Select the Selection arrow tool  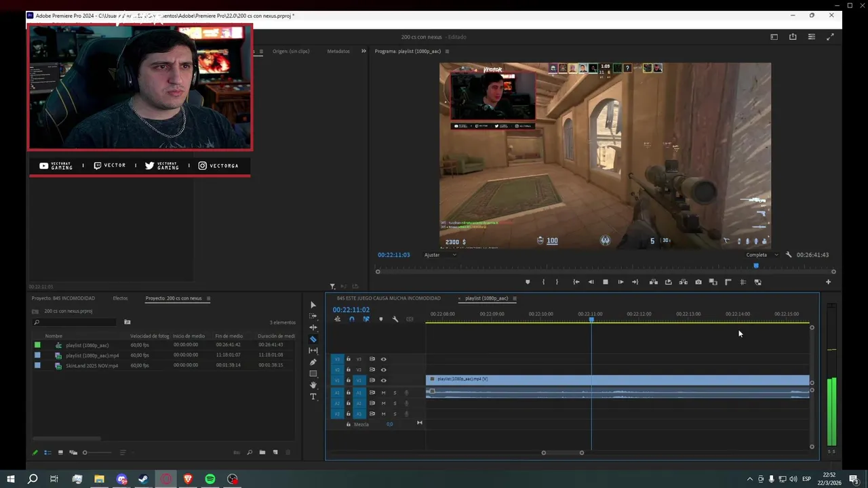(x=313, y=305)
